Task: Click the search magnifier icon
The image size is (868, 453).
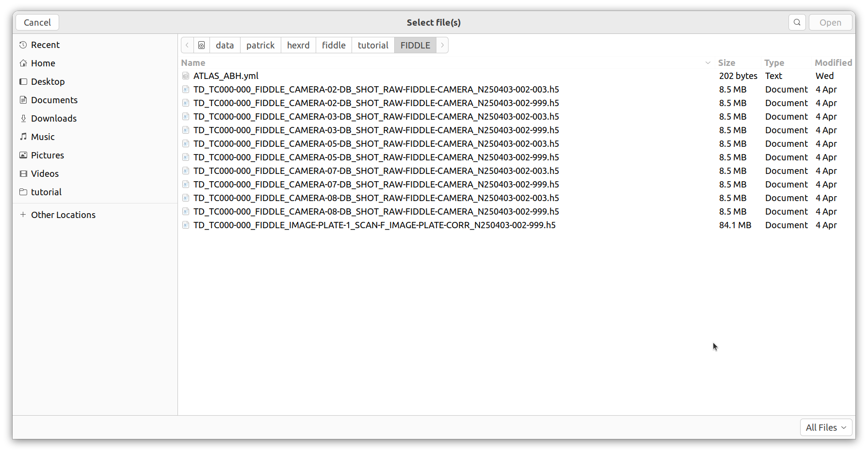Action: point(797,22)
